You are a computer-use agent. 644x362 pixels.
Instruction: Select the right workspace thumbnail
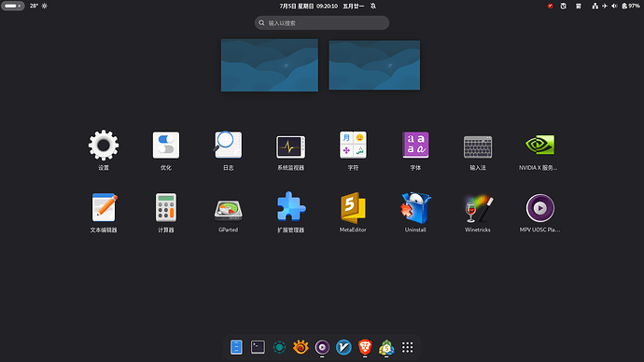pos(374,65)
